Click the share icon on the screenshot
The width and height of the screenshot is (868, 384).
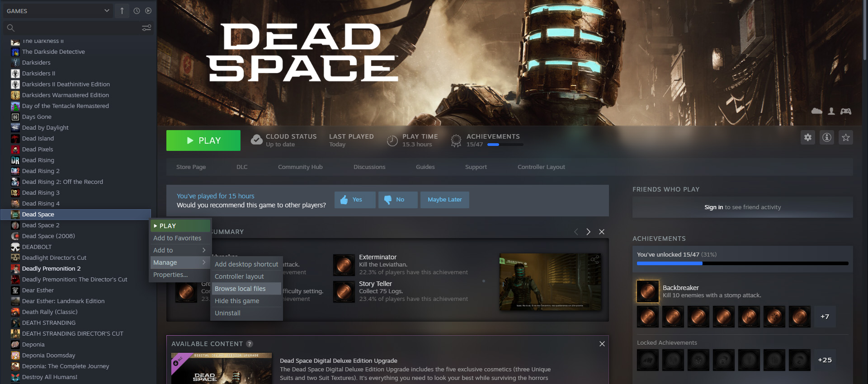(594, 259)
